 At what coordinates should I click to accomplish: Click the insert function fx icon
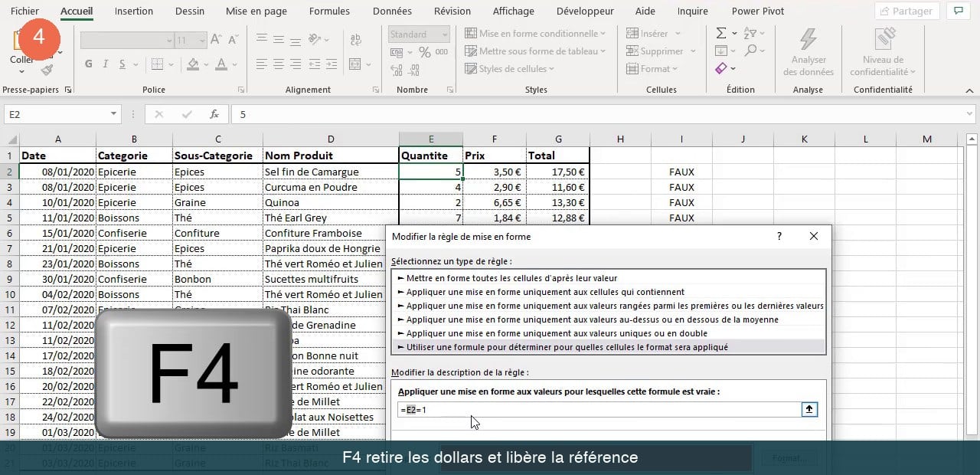[215, 114]
